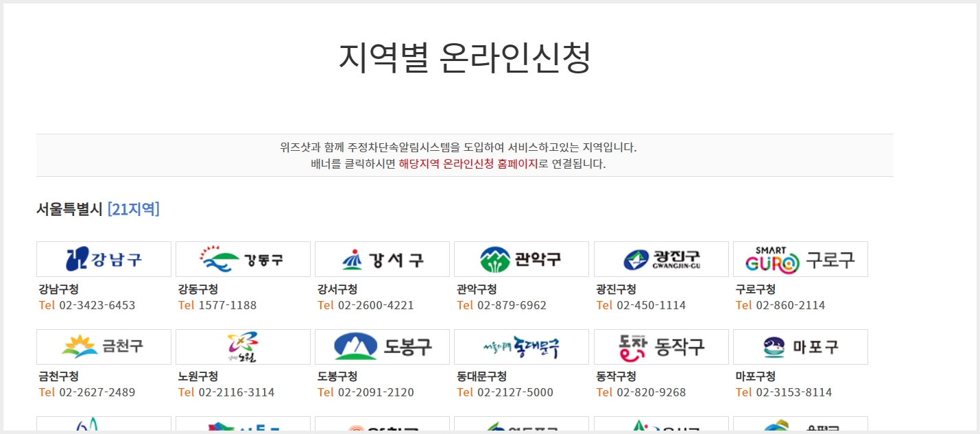
Task: Select phone number 02-450-1114
Action: (x=651, y=305)
